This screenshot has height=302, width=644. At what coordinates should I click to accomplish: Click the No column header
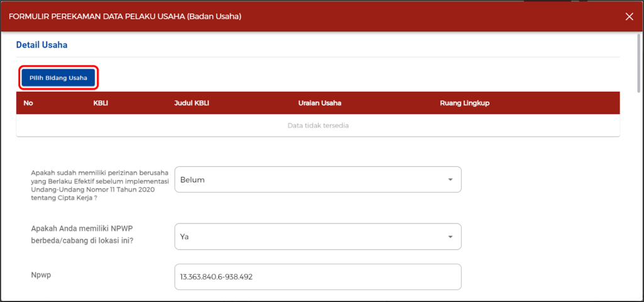tap(28, 103)
